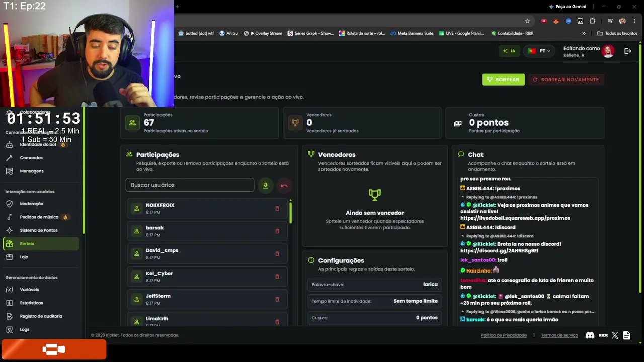
Task: Open a new browser tab with plus
Action: tap(177, 7)
